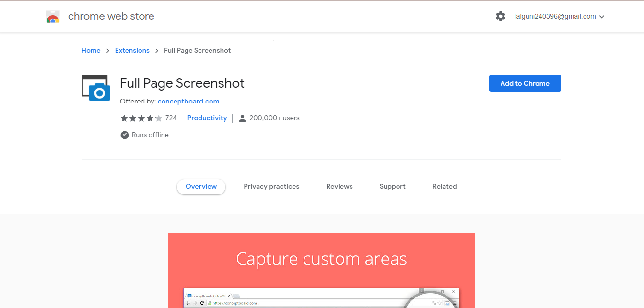Expand the falguni240396@gmail.com account dropdown

tap(559, 16)
